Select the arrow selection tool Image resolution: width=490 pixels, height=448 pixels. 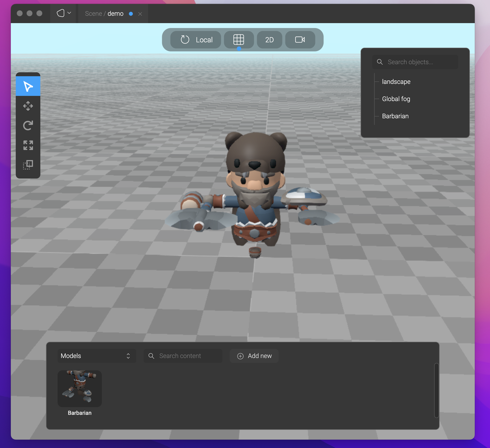point(28,86)
